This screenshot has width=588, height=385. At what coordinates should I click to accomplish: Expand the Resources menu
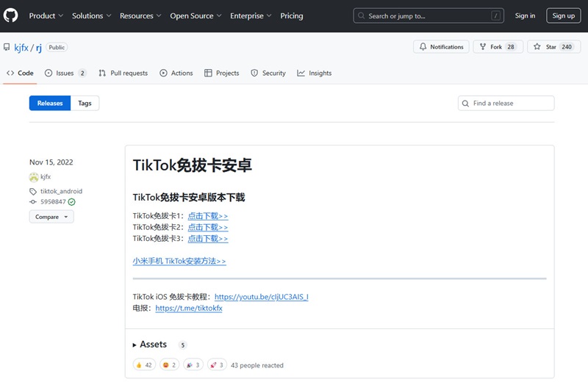click(140, 15)
